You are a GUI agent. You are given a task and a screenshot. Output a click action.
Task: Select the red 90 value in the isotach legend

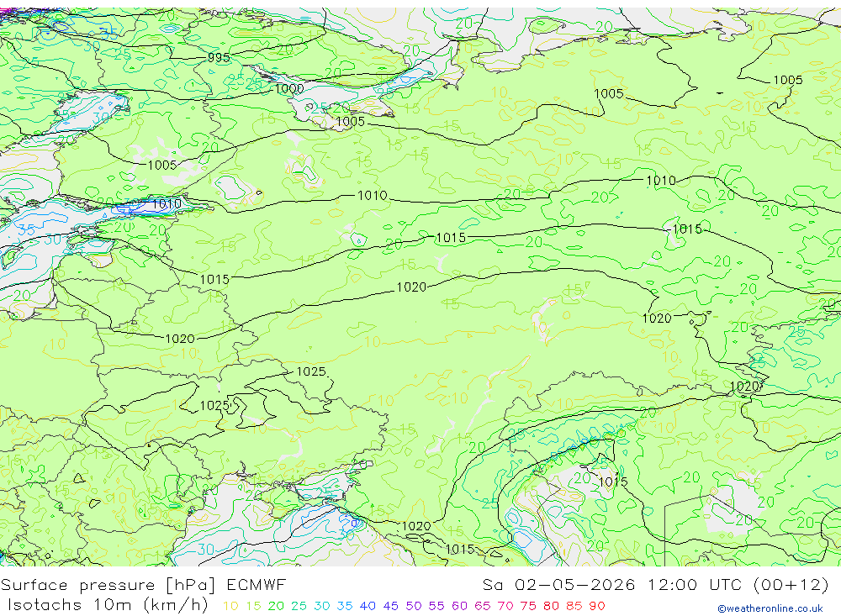tap(597, 607)
